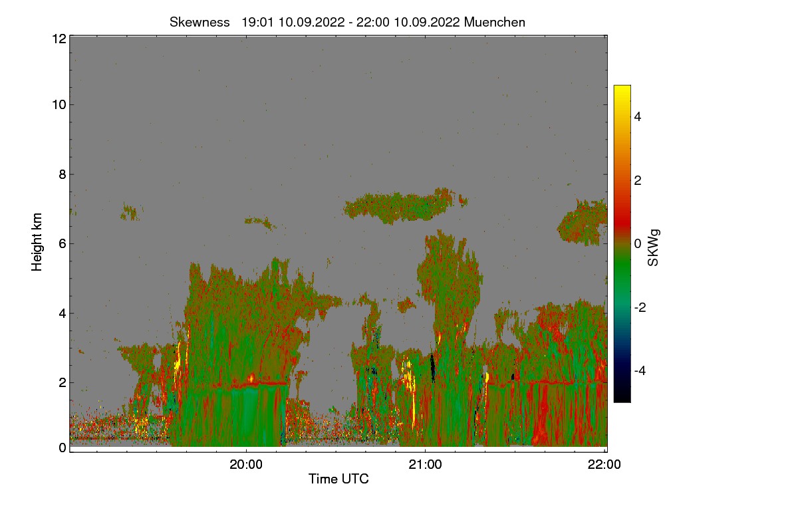The image size is (798, 532).
Task: Click the 'Time UTC' x-axis label
Action: pyautogui.click(x=338, y=479)
